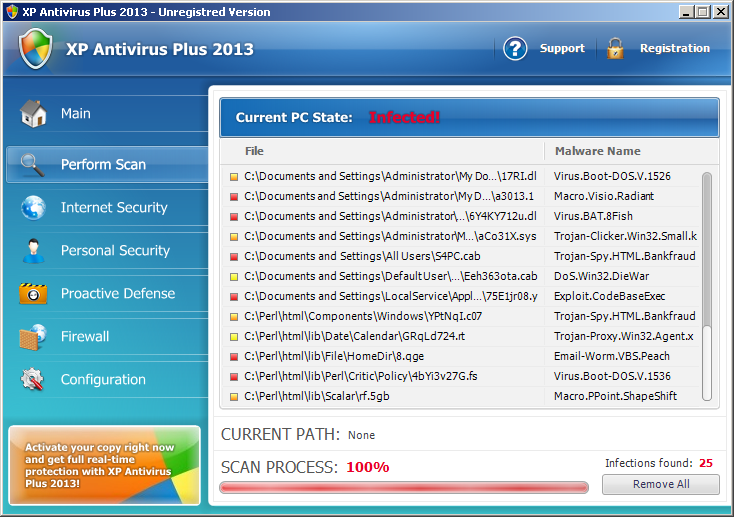Click the Registration padlock icon
The width and height of the screenshot is (734, 517).
tap(615, 48)
